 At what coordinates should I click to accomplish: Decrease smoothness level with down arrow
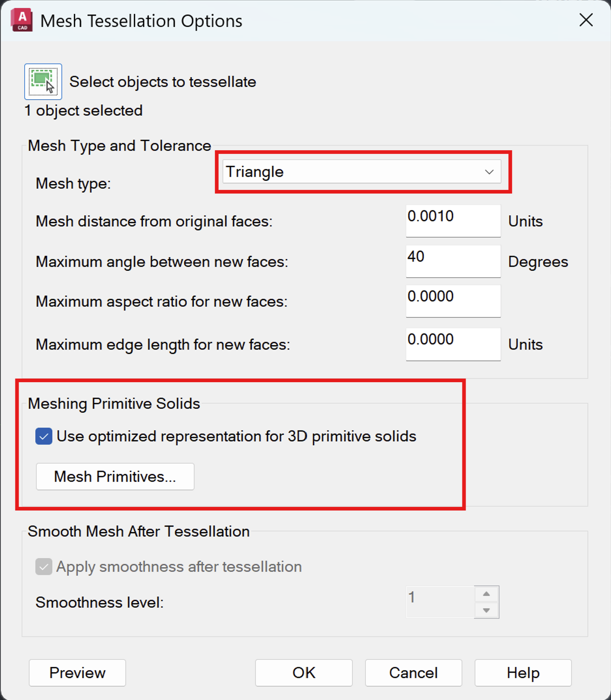pyautogui.click(x=486, y=610)
